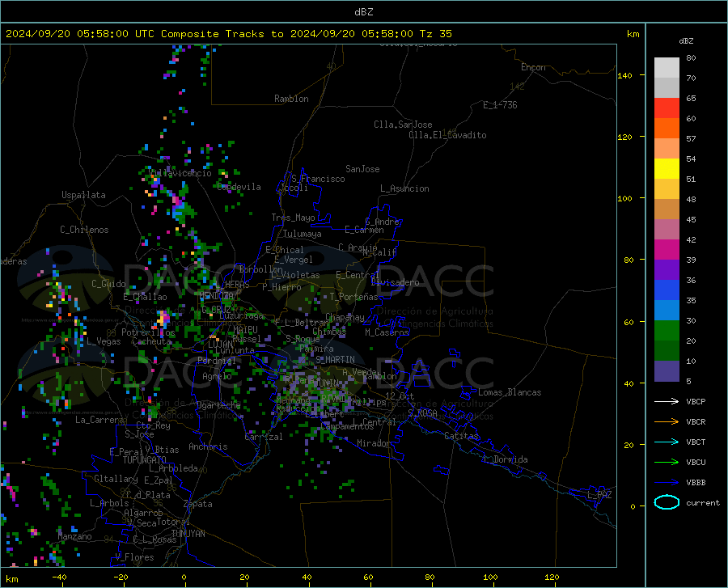Click the Anchoris label
The height and width of the screenshot is (588, 728).
[x=208, y=446]
